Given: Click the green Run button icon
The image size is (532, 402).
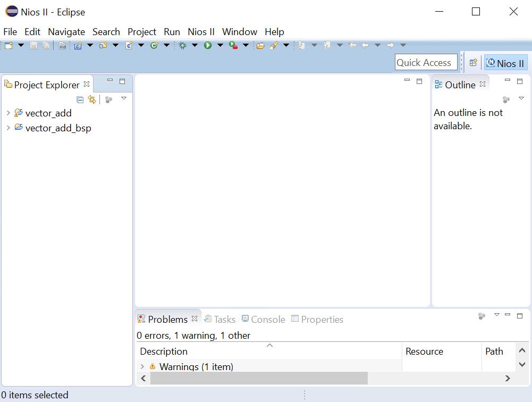Looking at the screenshot, I should (208, 45).
